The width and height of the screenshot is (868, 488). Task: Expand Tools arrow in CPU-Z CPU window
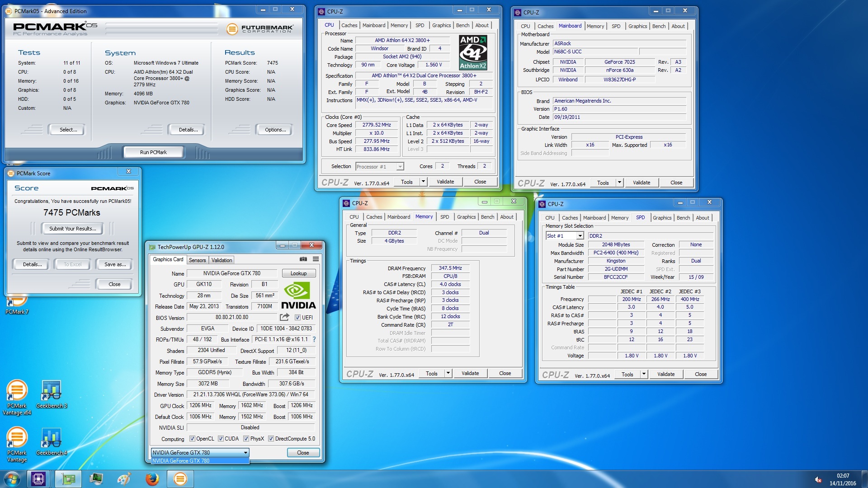pos(423,182)
